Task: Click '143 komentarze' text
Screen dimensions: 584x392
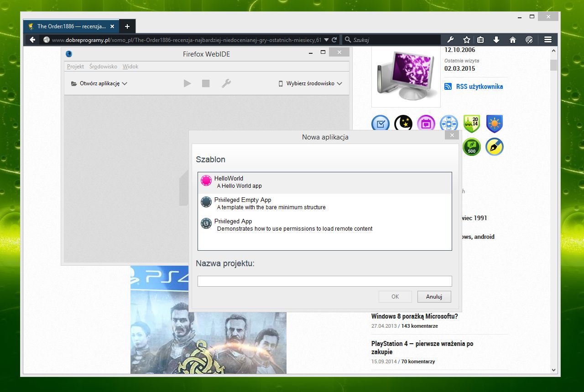Action: (x=420, y=326)
